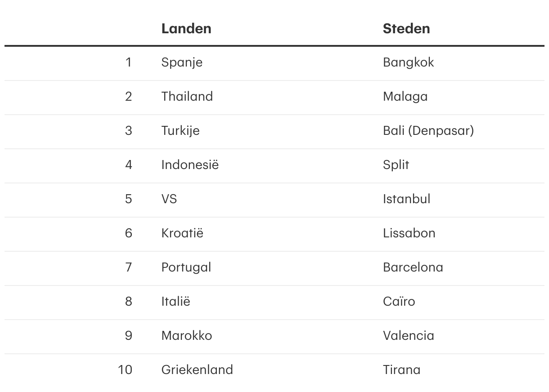Click the Kroatië cell
Viewport: 549px width, 392px height.
point(182,233)
